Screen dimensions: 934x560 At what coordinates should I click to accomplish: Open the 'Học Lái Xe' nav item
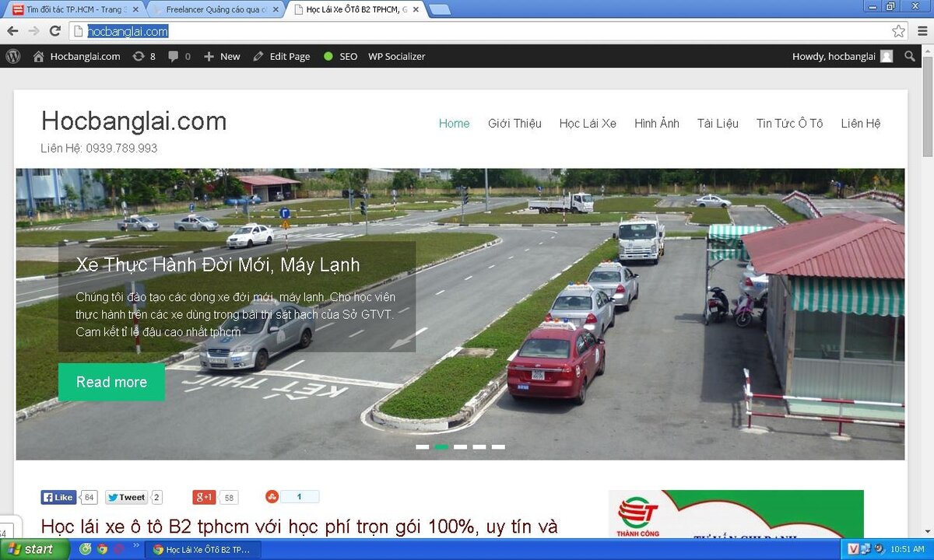pos(588,123)
